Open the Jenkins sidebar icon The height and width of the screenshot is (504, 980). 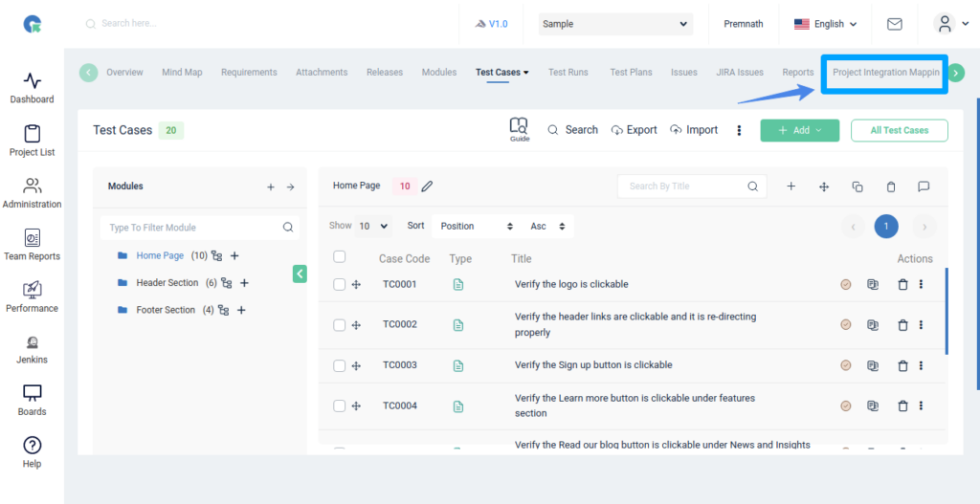pyautogui.click(x=32, y=342)
